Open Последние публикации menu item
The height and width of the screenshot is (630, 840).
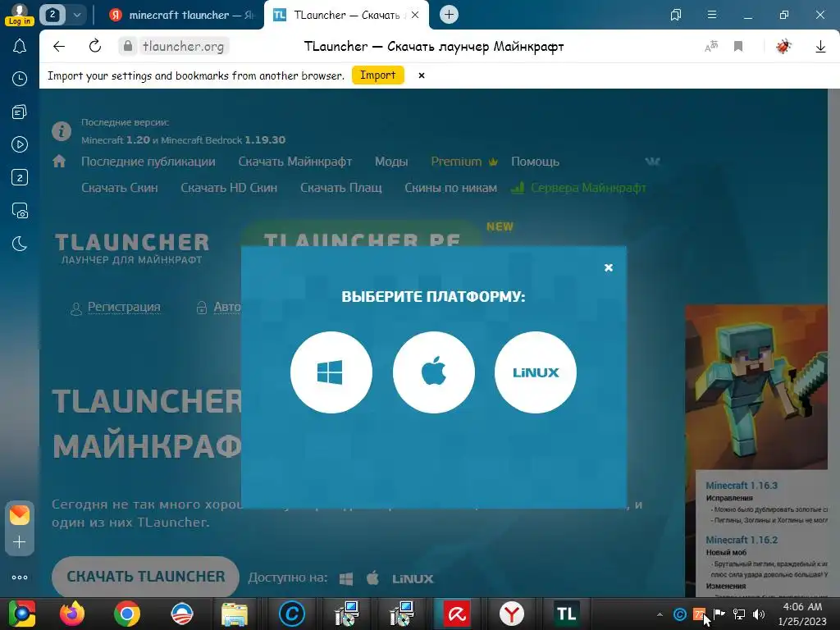(148, 162)
